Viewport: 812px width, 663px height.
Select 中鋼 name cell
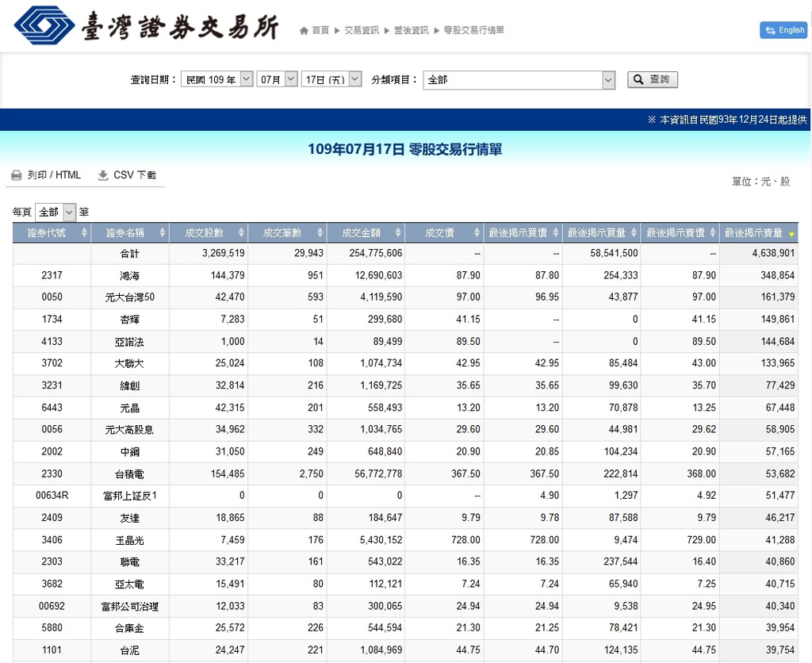[130, 452]
